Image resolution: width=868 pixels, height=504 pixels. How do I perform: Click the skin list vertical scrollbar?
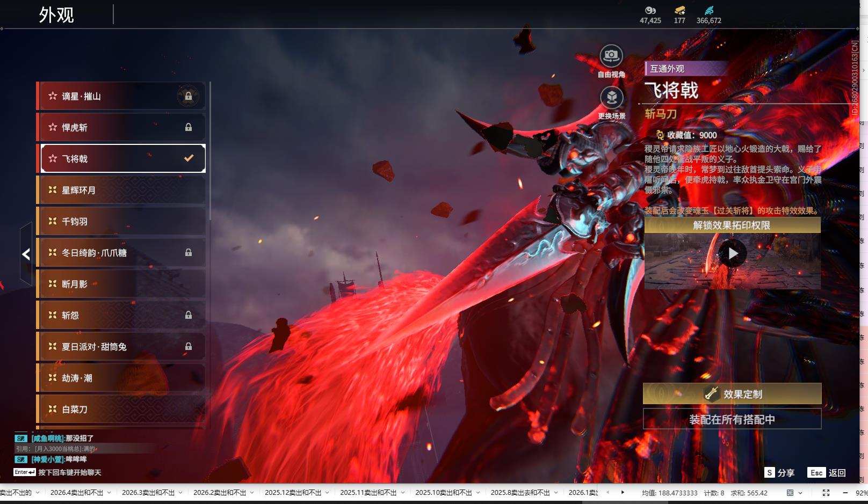(x=209, y=151)
